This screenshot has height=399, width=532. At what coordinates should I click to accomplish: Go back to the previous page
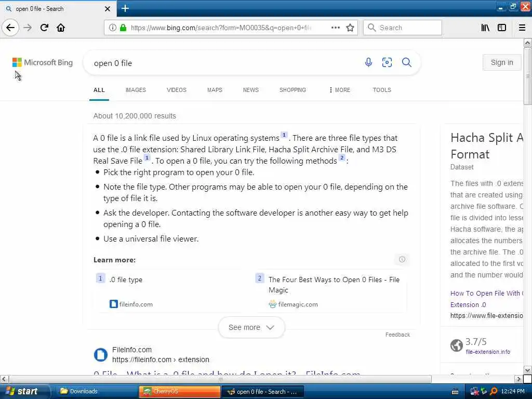(10, 28)
